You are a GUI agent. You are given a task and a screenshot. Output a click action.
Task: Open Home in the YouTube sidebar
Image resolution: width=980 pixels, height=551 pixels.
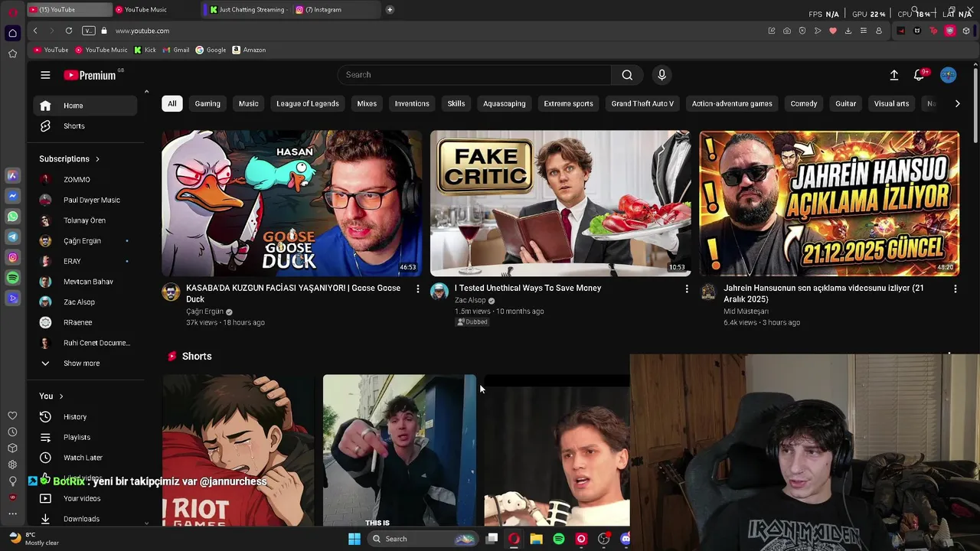point(85,106)
